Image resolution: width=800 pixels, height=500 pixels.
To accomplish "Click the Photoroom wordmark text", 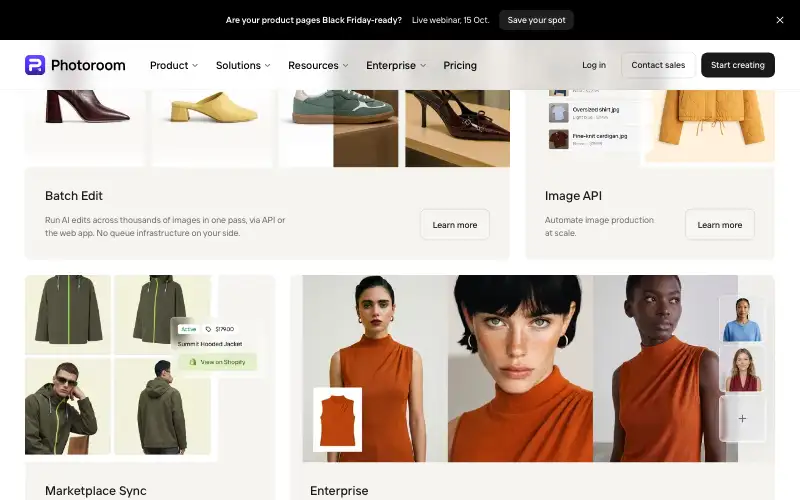I will point(88,65).
